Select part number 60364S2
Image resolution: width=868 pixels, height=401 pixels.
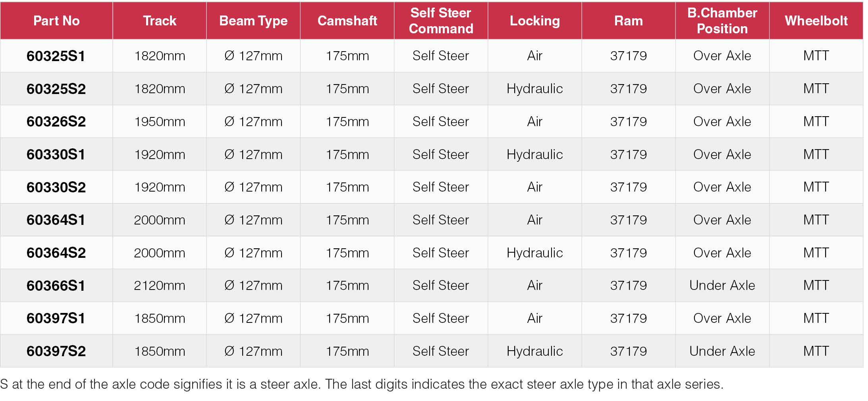[x=56, y=253]
